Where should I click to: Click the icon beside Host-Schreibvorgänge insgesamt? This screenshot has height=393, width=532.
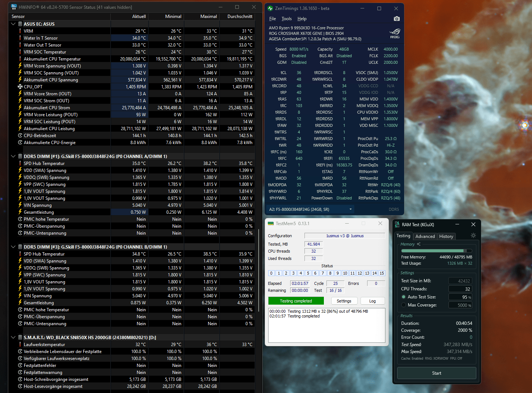[20, 379]
